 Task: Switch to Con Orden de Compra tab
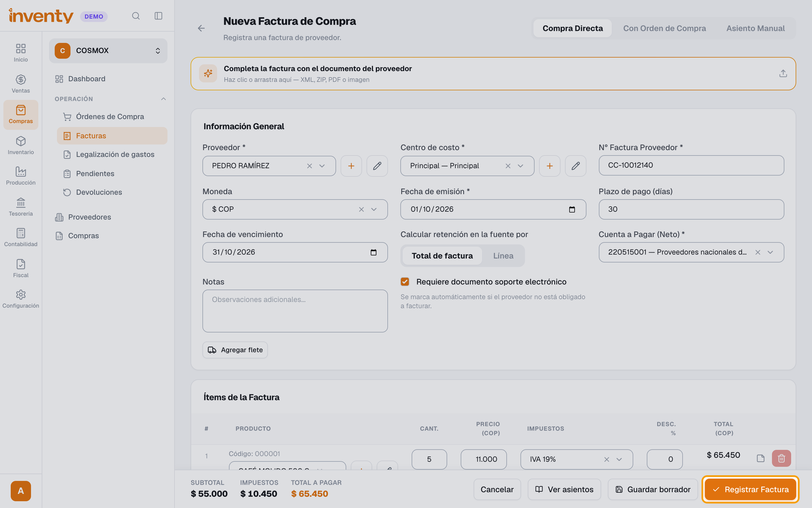tap(664, 28)
